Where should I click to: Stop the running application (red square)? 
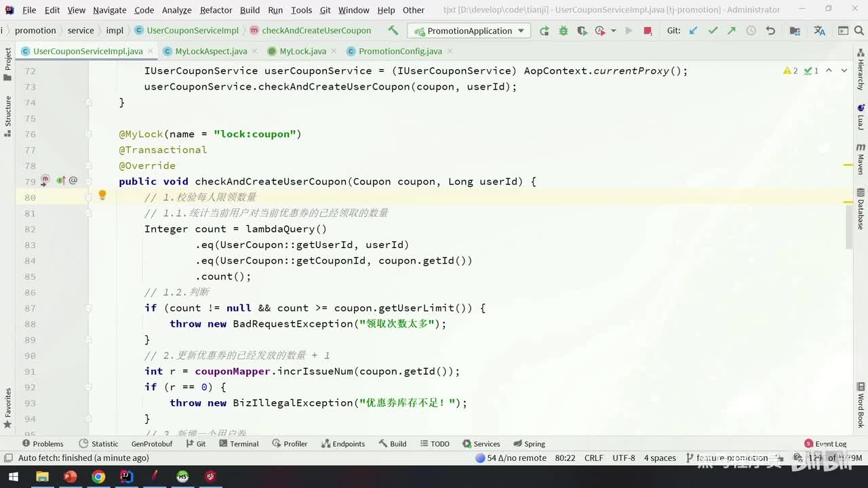(x=648, y=30)
